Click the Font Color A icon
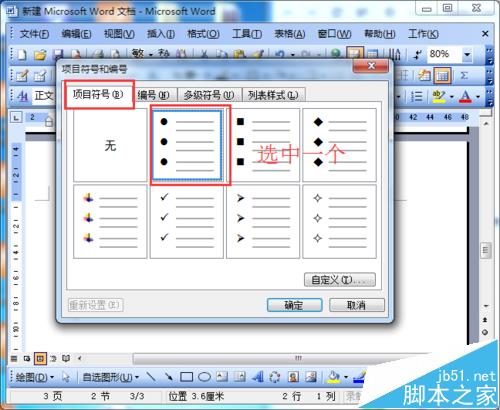The width and height of the screenshot is (500, 410). [x=465, y=97]
